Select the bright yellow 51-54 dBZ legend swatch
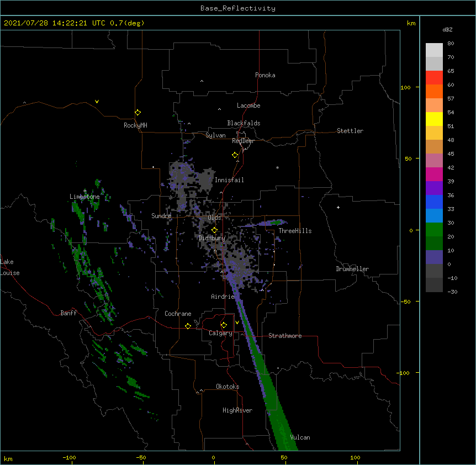 click(434, 119)
